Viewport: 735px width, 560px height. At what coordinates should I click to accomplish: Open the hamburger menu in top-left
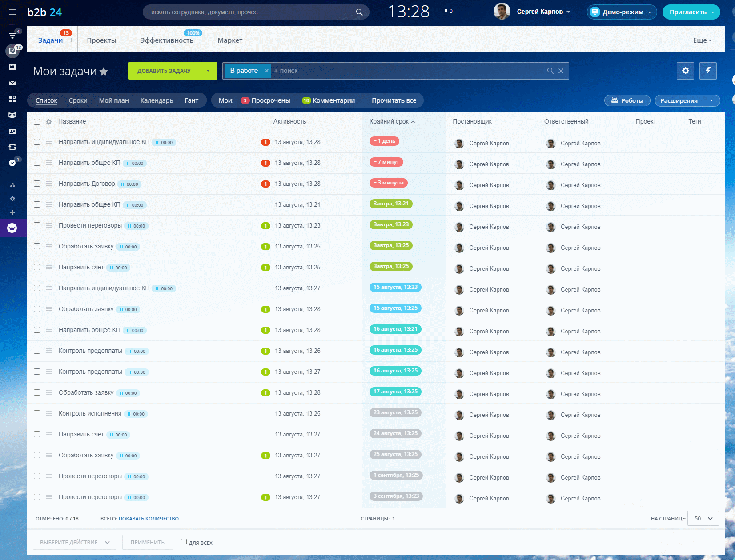tap(12, 12)
